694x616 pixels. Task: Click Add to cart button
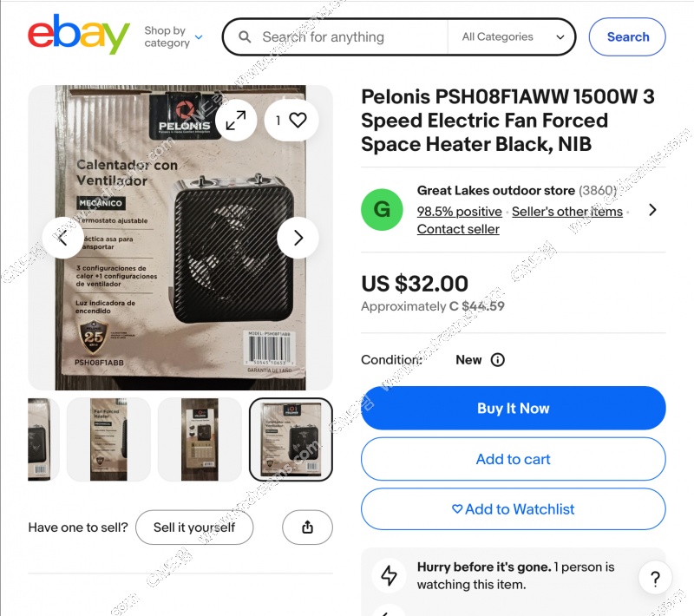(513, 459)
